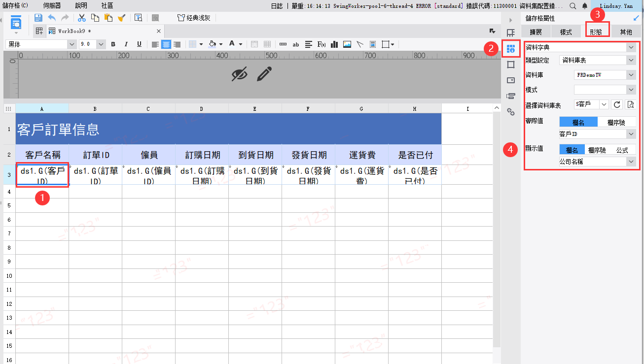Paste clipboard contents icon
644x364 pixels.
pyautogui.click(x=108, y=18)
